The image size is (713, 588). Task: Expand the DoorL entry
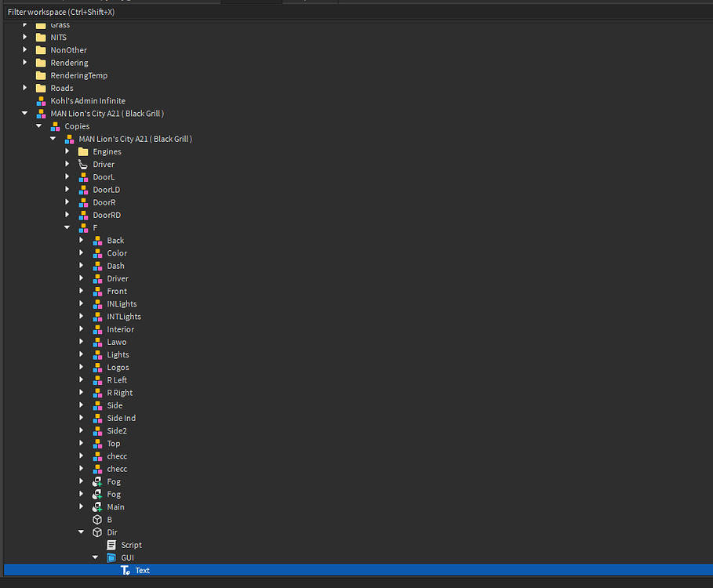tap(67, 176)
